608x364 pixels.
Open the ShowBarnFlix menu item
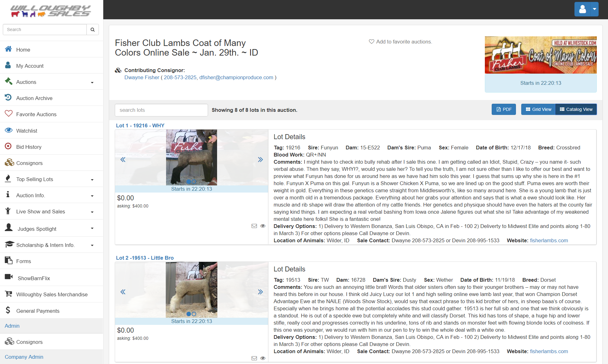tap(52, 278)
